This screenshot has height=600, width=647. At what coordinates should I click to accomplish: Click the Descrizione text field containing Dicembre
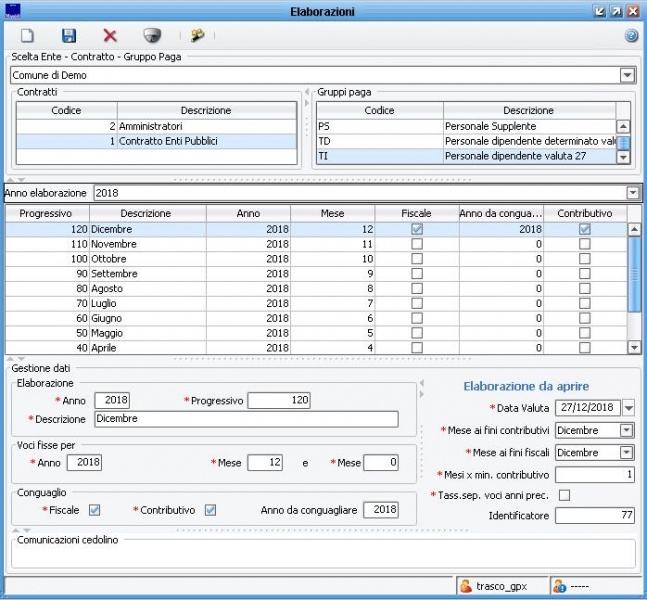[x=245, y=419]
